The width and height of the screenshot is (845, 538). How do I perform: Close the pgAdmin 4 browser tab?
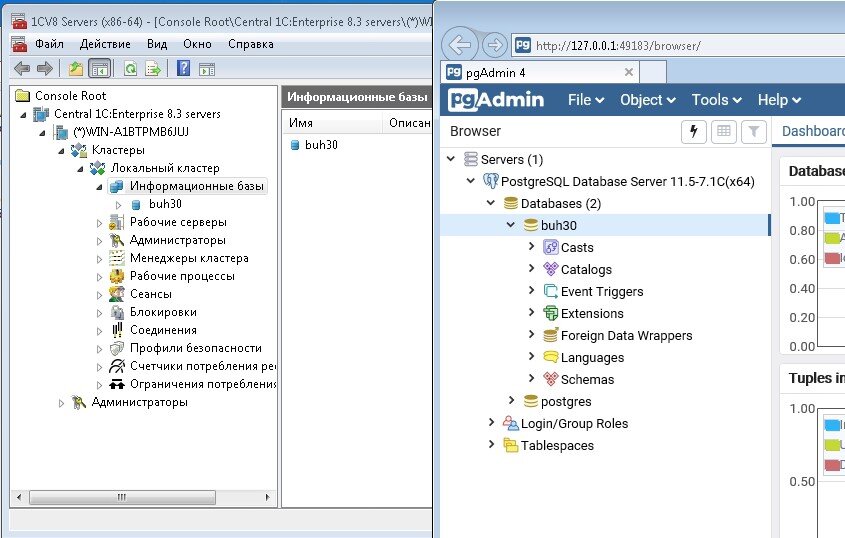pos(628,72)
